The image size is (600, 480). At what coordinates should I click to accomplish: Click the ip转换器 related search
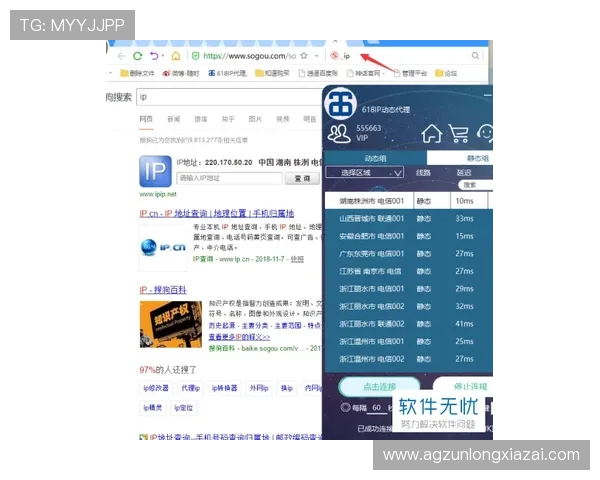pos(225,388)
